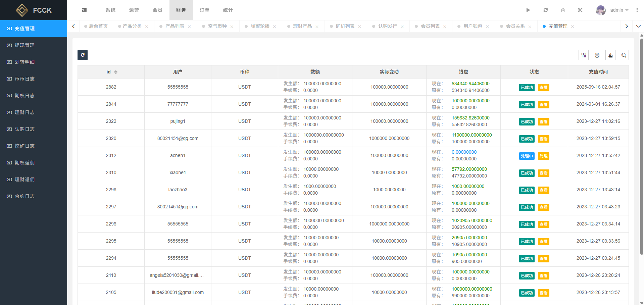Click the play icon in top header

pyautogui.click(x=528, y=10)
